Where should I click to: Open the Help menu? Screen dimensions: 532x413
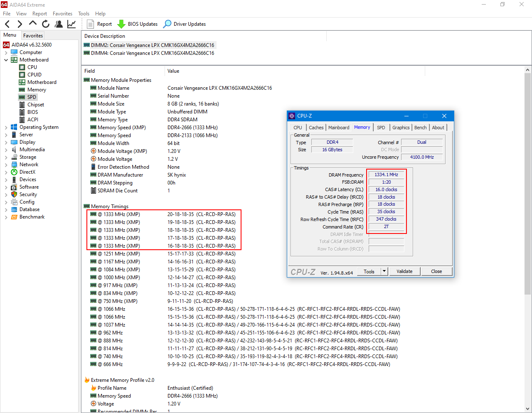click(100, 14)
